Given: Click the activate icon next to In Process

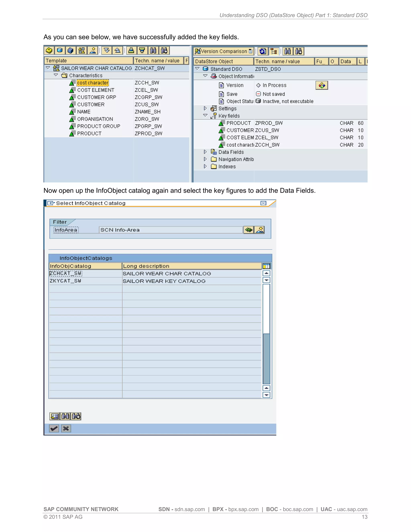Looking at the screenshot, I should coord(322,85).
